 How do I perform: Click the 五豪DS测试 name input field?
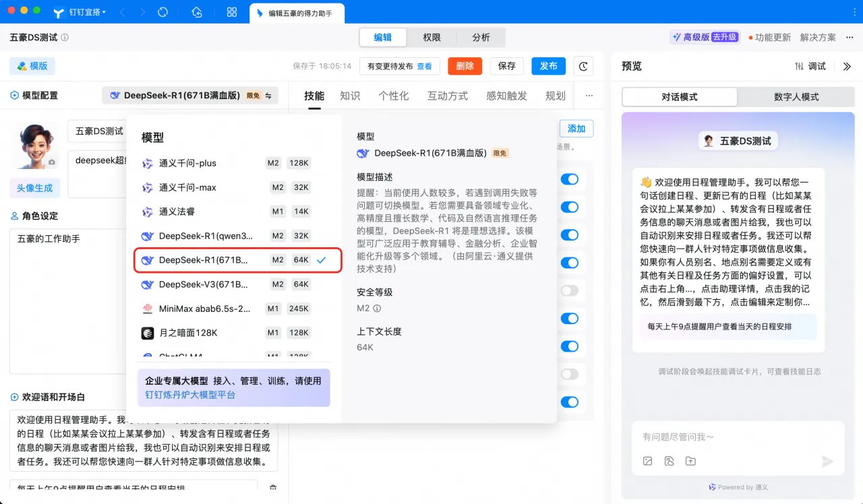[98, 131]
